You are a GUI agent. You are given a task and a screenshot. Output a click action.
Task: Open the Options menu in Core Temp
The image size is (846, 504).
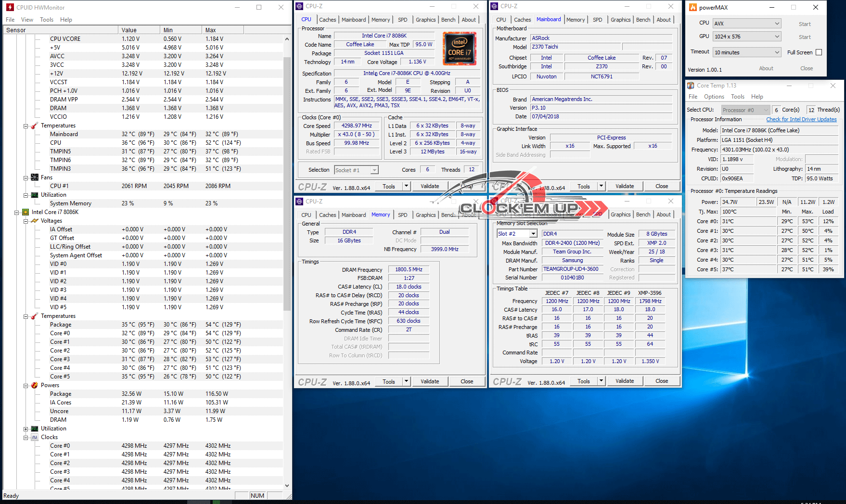714,97
